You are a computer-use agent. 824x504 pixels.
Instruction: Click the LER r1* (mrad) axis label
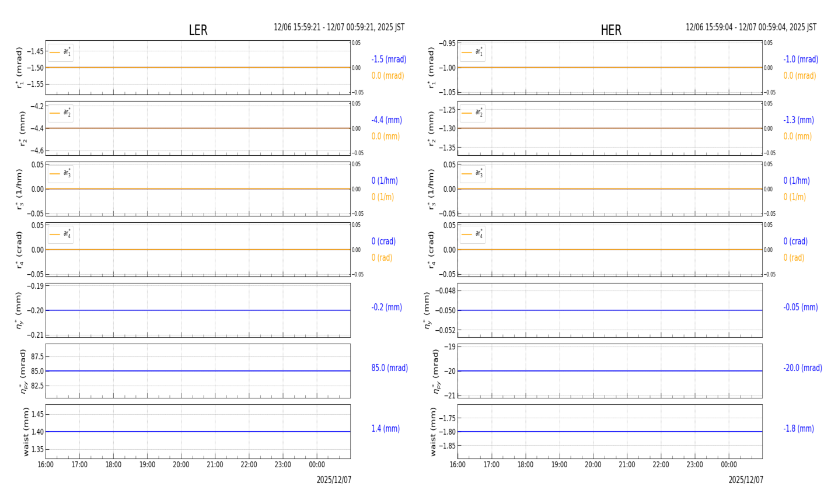click(x=19, y=68)
